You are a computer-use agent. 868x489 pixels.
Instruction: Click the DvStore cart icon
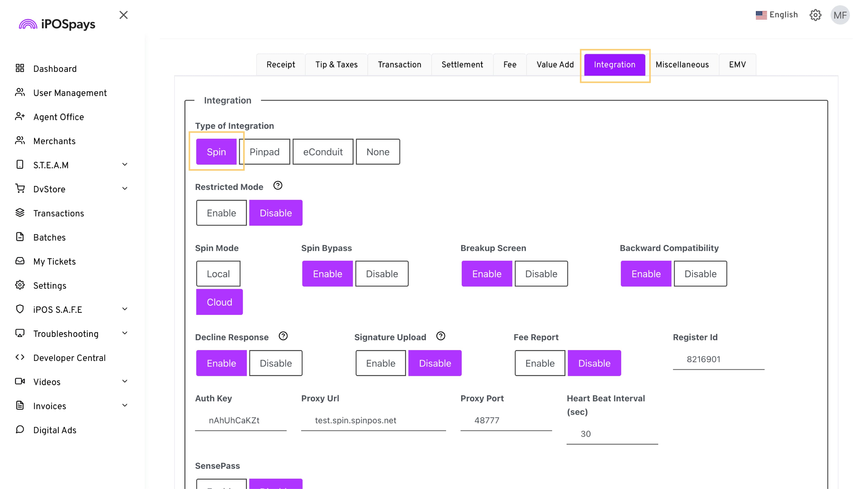20,189
